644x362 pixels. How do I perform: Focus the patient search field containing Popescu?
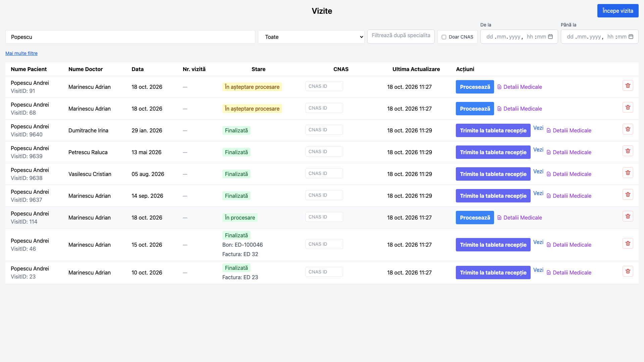coord(130,37)
